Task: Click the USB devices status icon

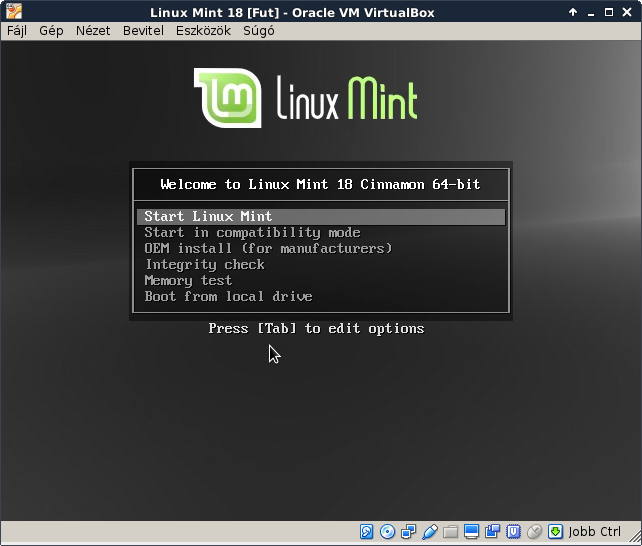Action: point(430,532)
